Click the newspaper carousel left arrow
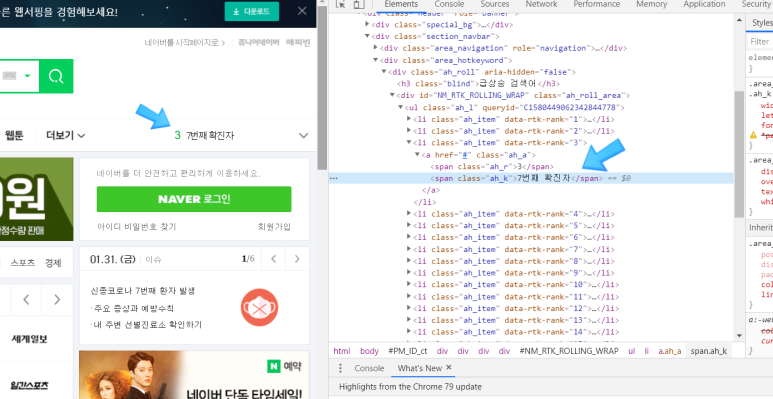 coord(27,299)
